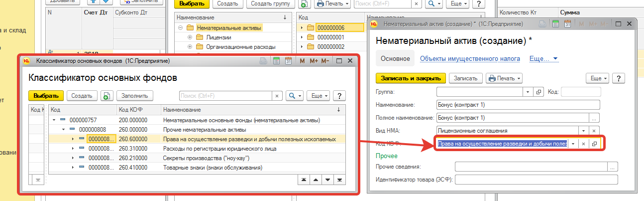644x201 pixels.
Task: Click the Заполнить button in Классификатор window
Action: click(135, 96)
